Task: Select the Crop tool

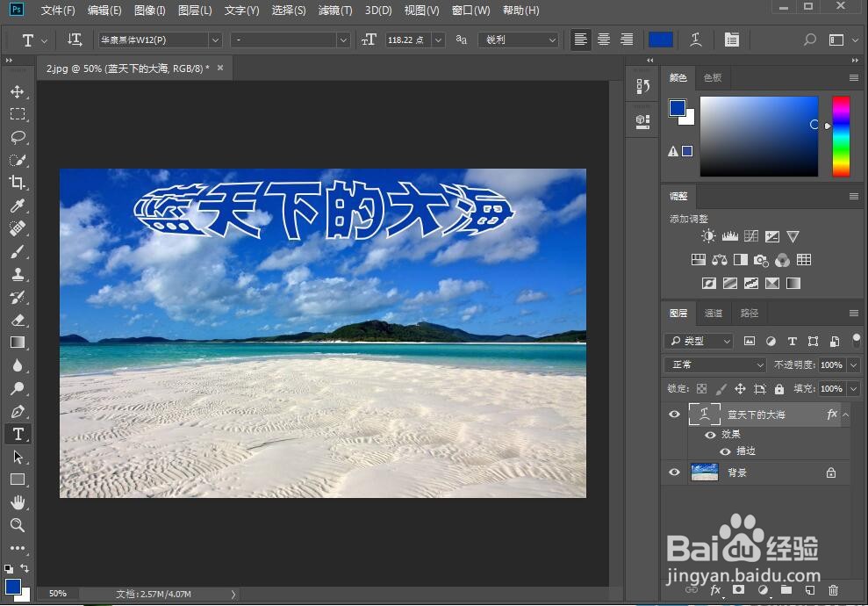Action: click(18, 183)
